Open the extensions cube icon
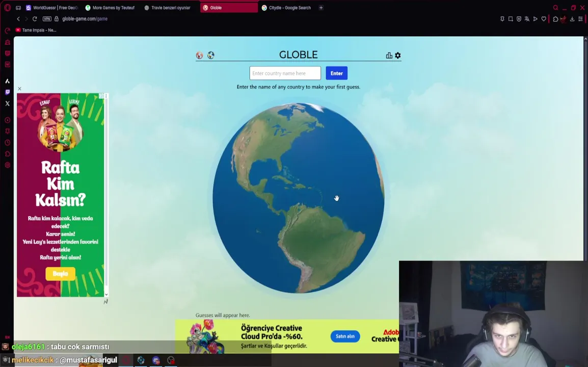The height and width of the screenshot is (367, 588). tap(555, 19)
